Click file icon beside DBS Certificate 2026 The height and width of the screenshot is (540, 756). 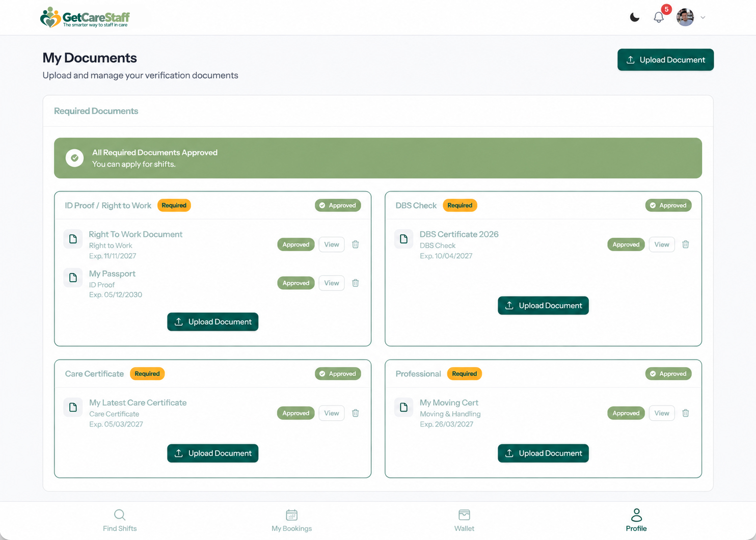(x=403, y=239)
